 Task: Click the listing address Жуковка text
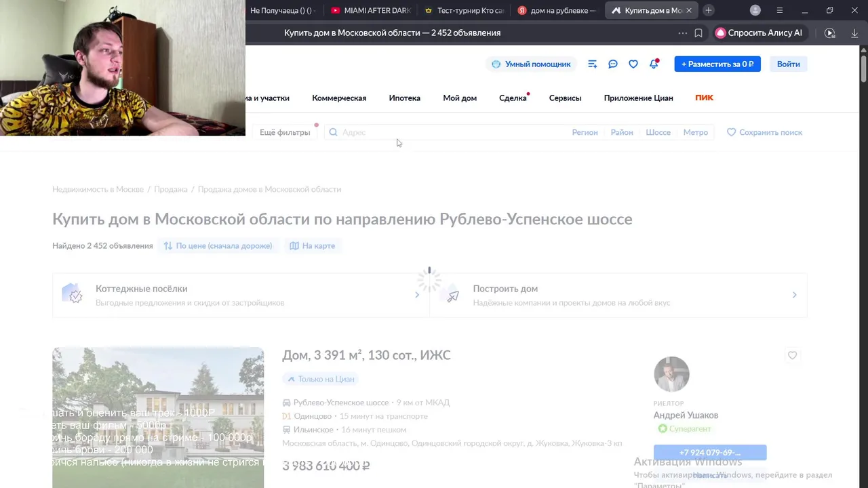452,443
